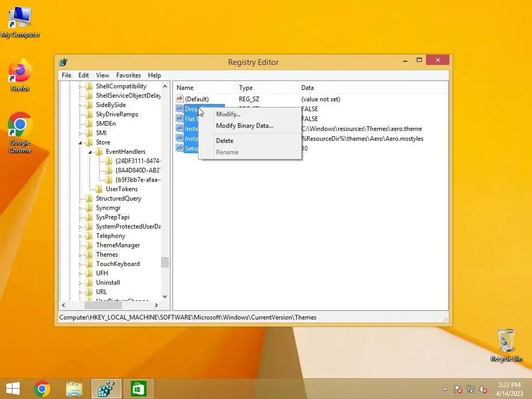Viewport: 532px width, 399px height.
Task: Click the Windows Start button
Action: click(x=13, y=389)
